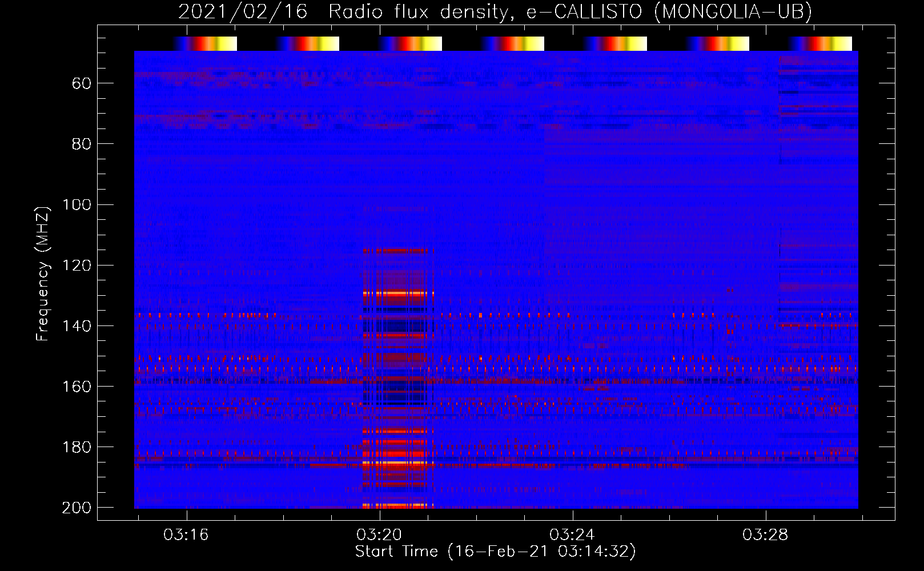This screenshot has height=571, width=924.
Task: Click the 'Frequency (MHZ)' axis label
Action: 43,274
